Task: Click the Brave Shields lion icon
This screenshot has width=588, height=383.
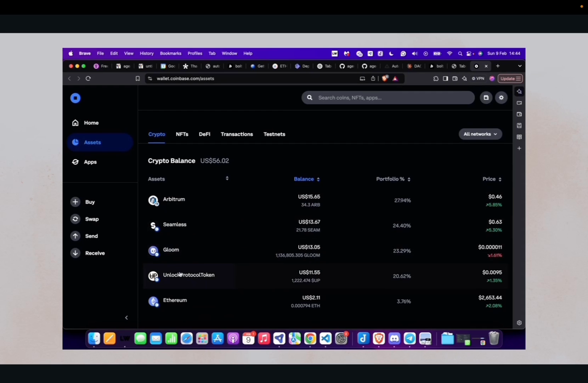Action: 385,78
